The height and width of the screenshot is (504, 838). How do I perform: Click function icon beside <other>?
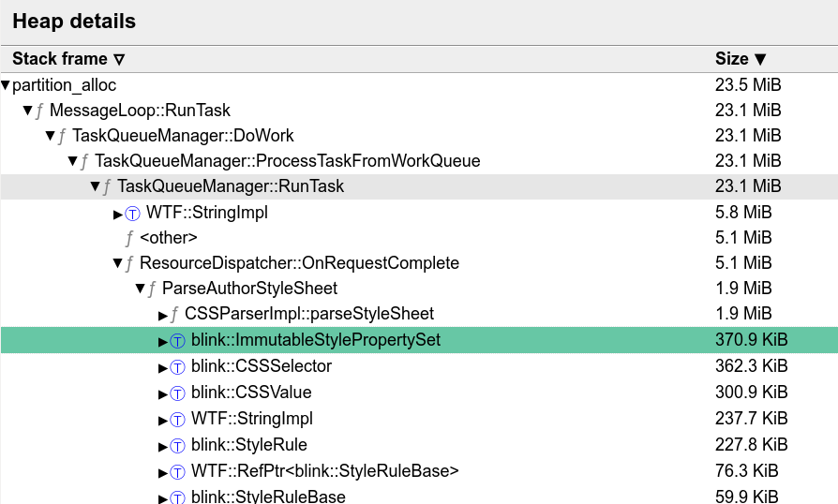pos(129,238)
